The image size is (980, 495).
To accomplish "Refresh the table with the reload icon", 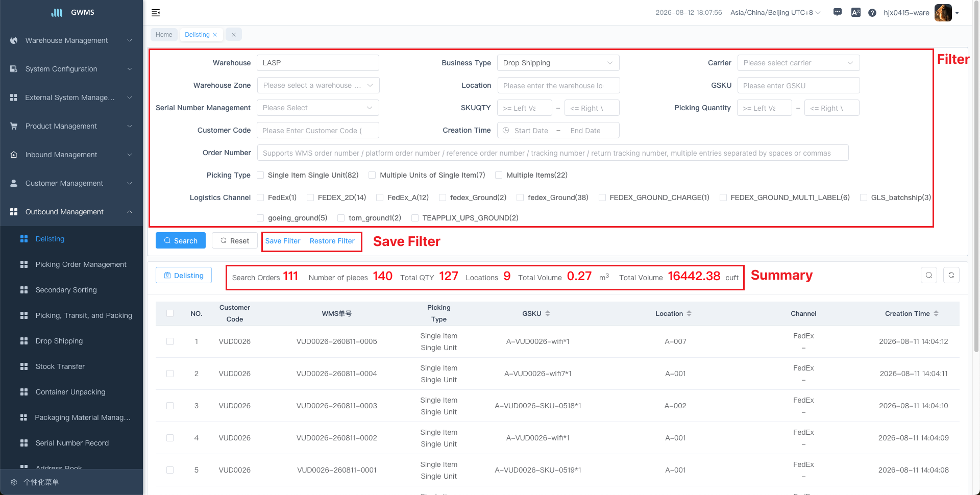I will tap(951, 275).
